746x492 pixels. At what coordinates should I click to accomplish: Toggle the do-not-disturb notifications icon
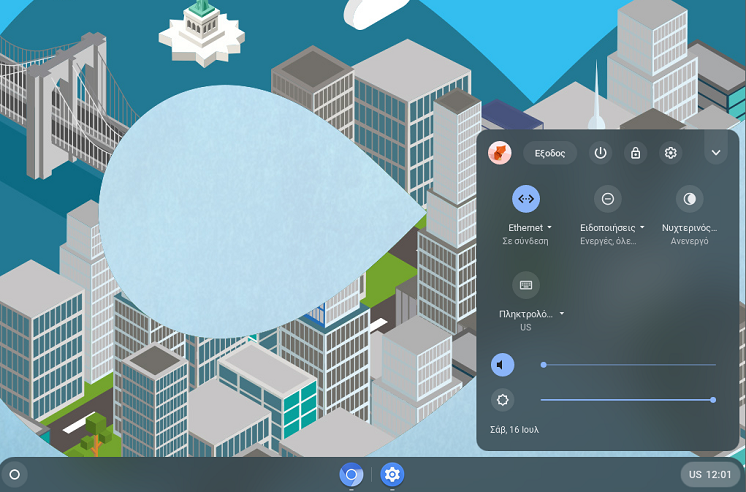(x=608, y=199)
